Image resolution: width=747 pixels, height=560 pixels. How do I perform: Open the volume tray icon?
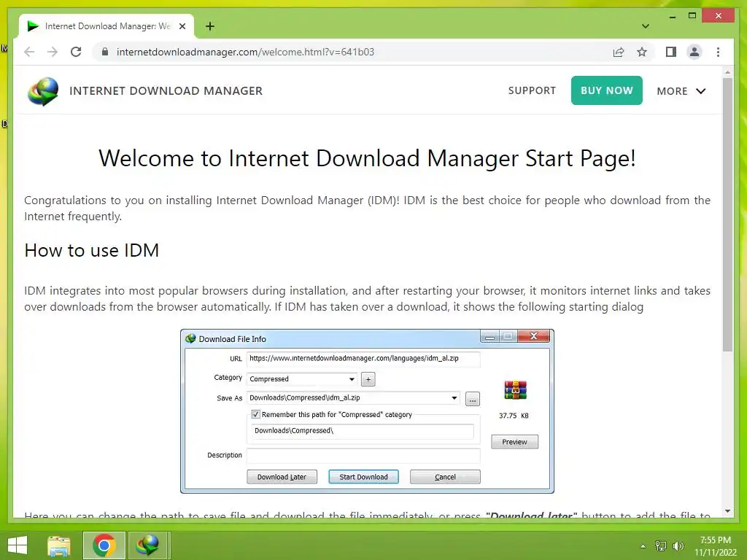click(678, 546)
